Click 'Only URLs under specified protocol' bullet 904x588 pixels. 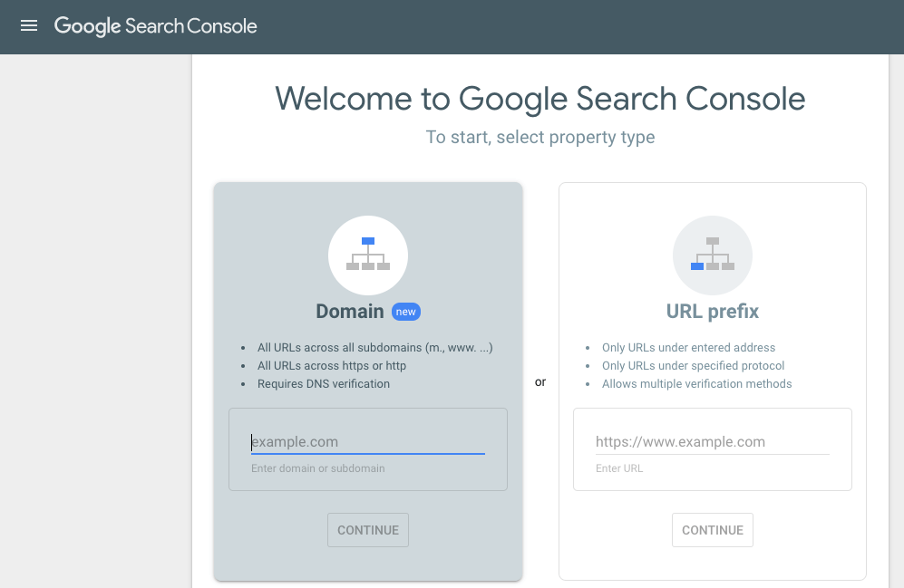(693, 366)
